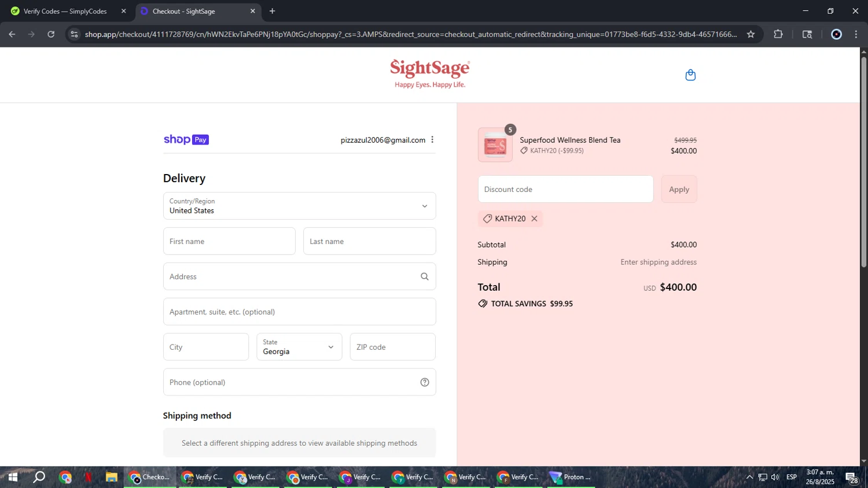Click the ZIP code field
Screen dimensions: 868x488
tap(392, 347)
